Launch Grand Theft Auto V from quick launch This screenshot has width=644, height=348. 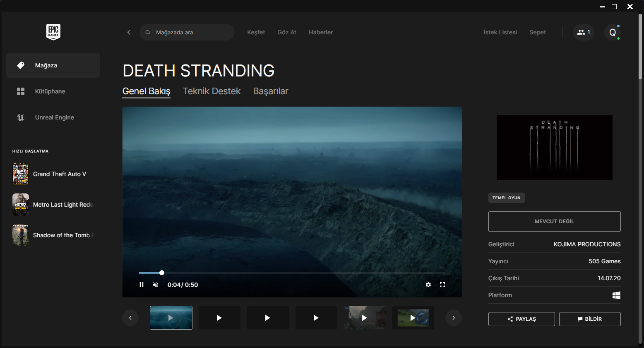53,174
